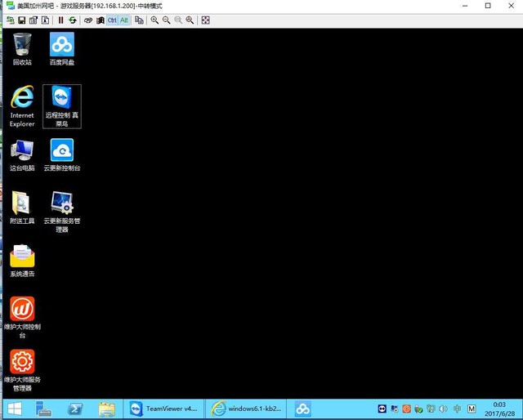Select the 百度网盘 desktop icon

tap(62, 49)
